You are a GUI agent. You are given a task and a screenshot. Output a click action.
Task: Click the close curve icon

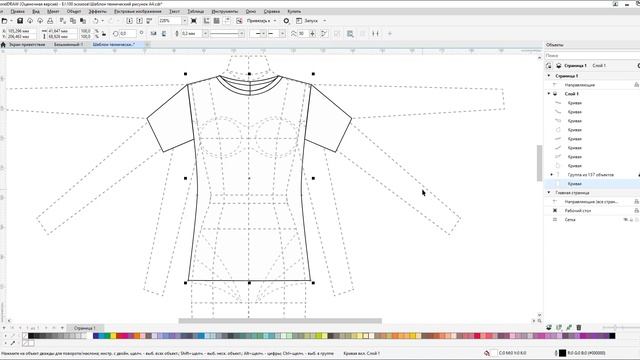pos(324,33)
